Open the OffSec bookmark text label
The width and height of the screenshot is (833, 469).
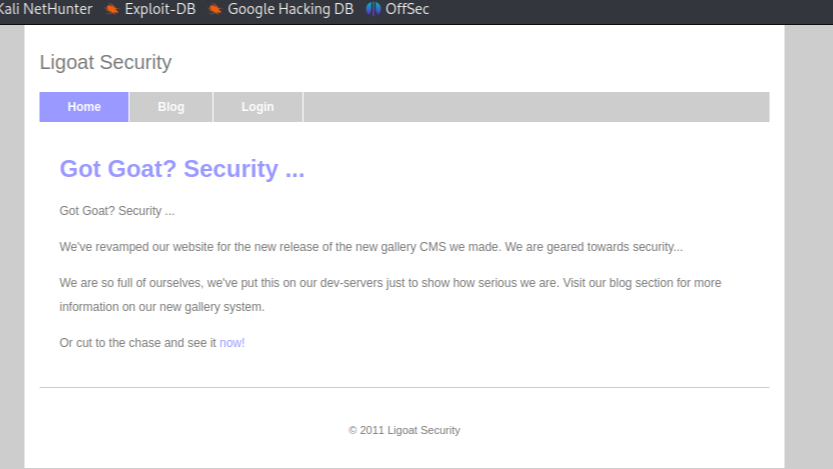[x=407, y=9]
